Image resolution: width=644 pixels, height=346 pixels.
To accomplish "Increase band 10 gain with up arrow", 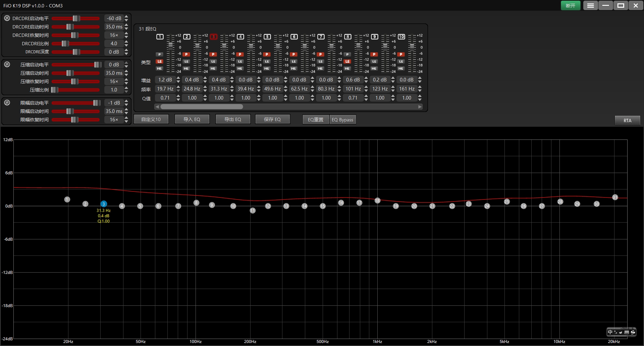I will (x=420, y=78).
